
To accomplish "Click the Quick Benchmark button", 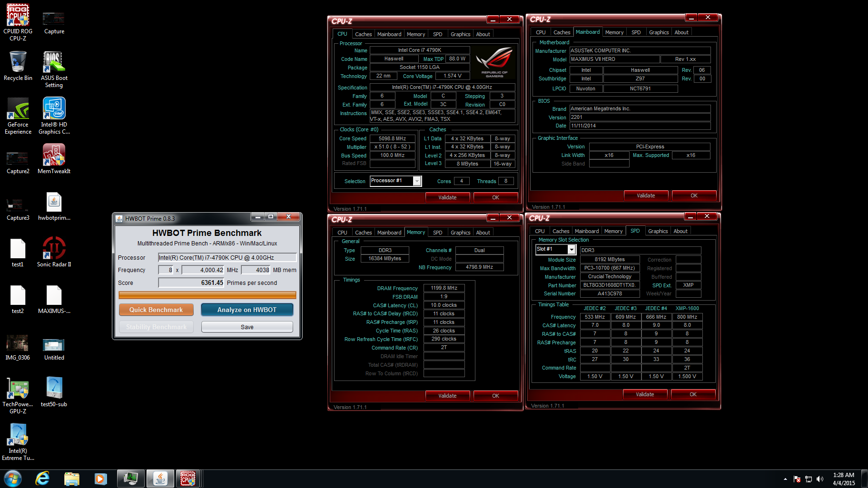I will pyautogui.click(x=156, y=310).
